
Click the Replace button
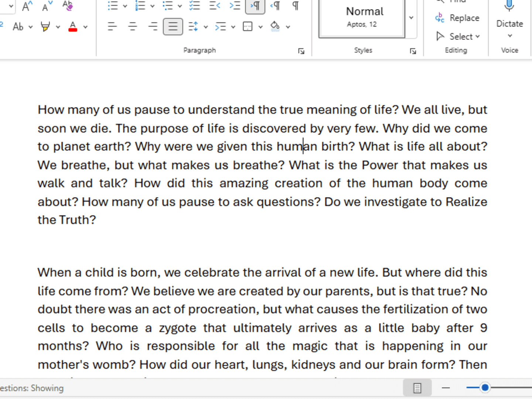pos(457,18)
